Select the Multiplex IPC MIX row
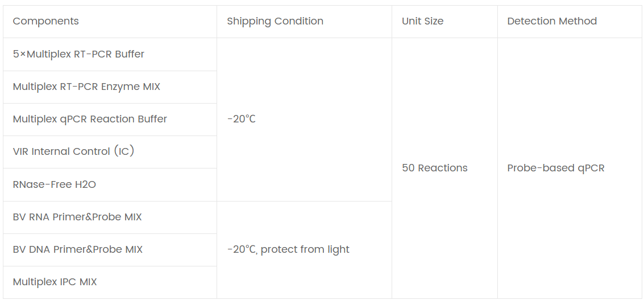Screen dimensions: 644x304 [x=55, y=282]
